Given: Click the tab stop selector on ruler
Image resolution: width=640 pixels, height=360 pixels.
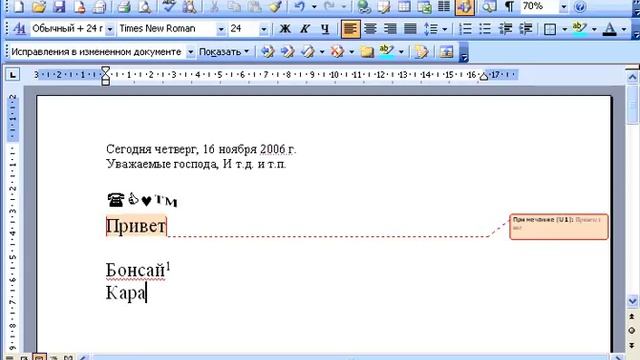Looking at the screenshot, I should click(x=13, y=75).
